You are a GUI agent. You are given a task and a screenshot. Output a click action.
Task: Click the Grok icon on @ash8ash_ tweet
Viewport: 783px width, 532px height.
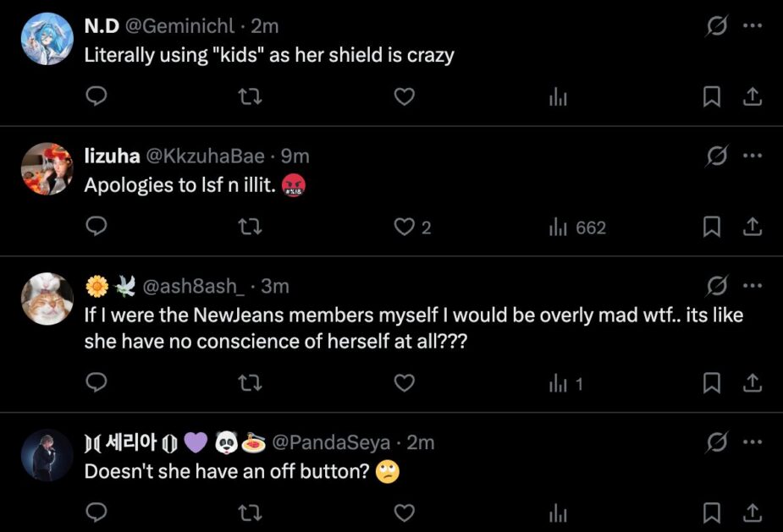[x=717, y=286]
